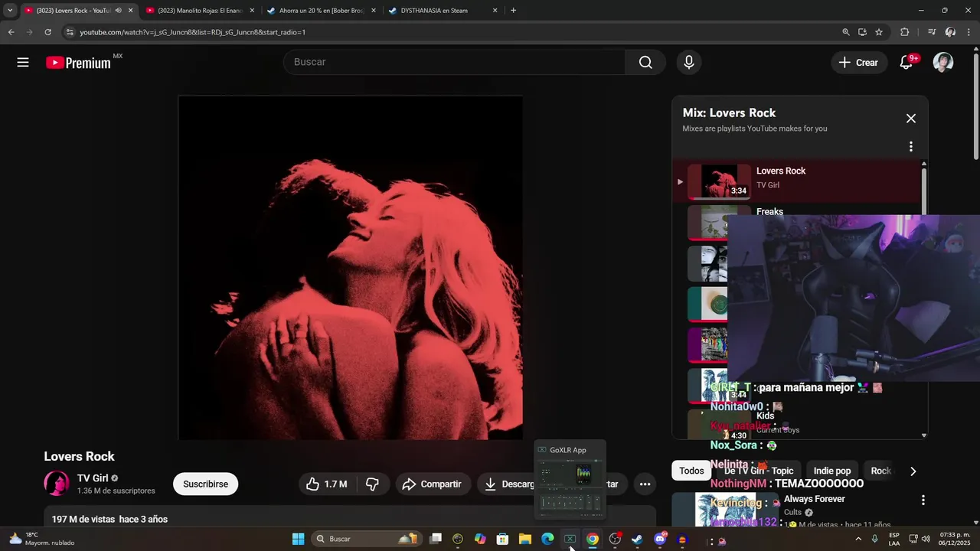Open the TV Girl channel link
This screenshot has height=551, width=980.
click(x=93, y=478)
